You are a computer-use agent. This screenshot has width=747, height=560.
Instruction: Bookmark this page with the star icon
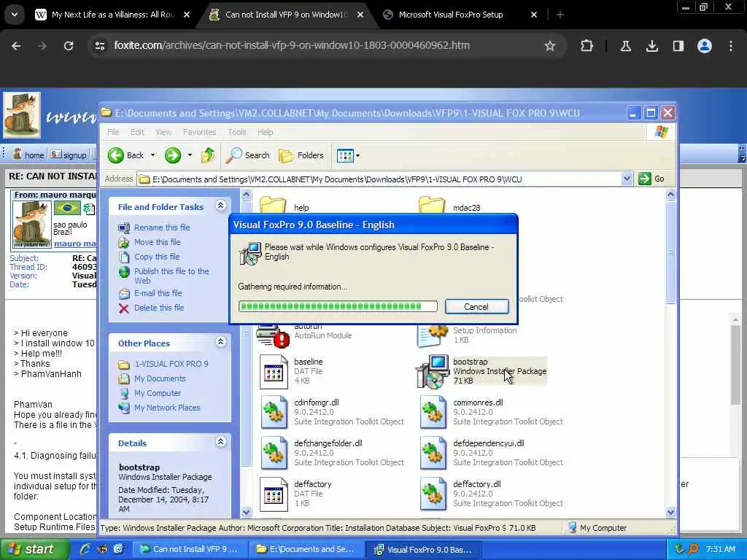(550, 46)
